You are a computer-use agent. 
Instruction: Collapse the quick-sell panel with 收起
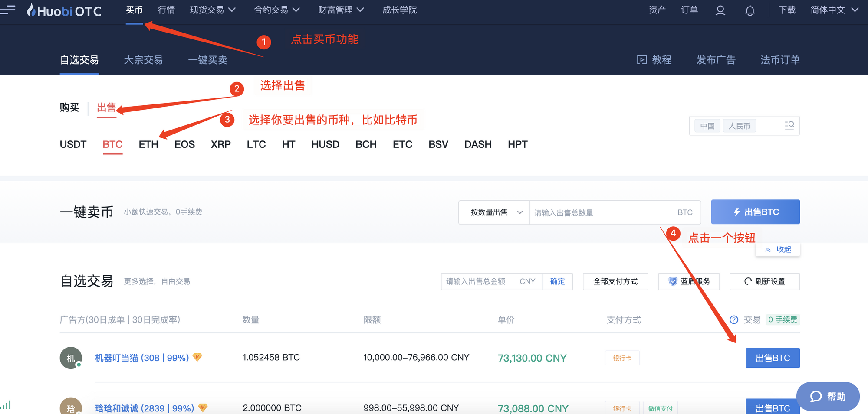[x=778, y=250]
